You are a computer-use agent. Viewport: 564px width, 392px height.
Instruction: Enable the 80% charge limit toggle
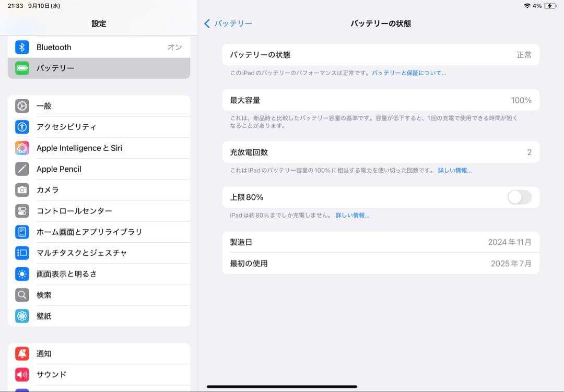(520, 197)
